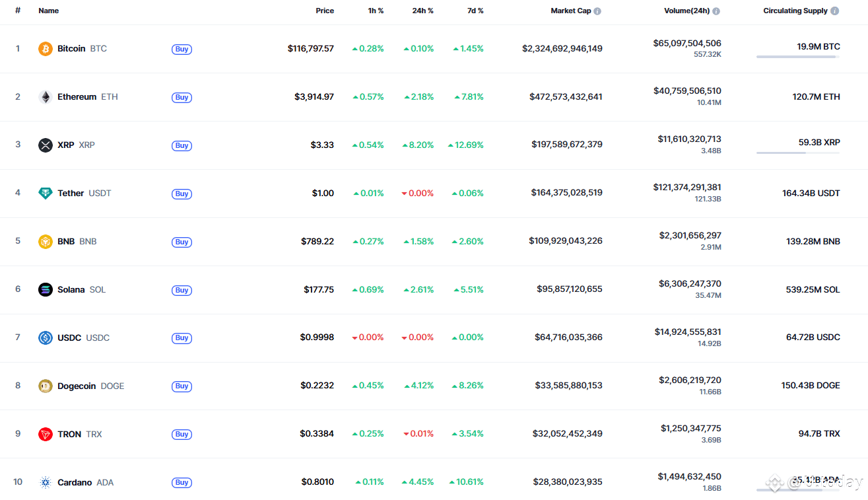Viewport: 868px width, 500px height.
Task: Open the Tether USDT name link
Action: point(84,193)
